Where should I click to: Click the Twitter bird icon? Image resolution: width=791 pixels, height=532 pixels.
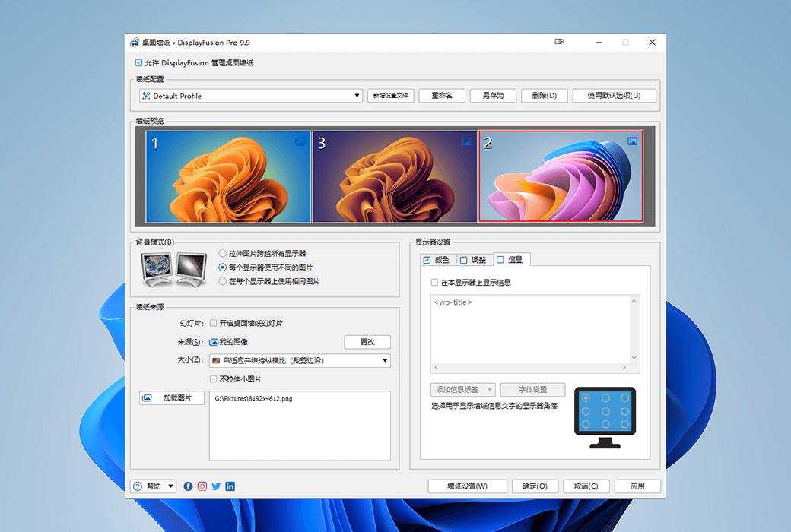coord(215,486)
